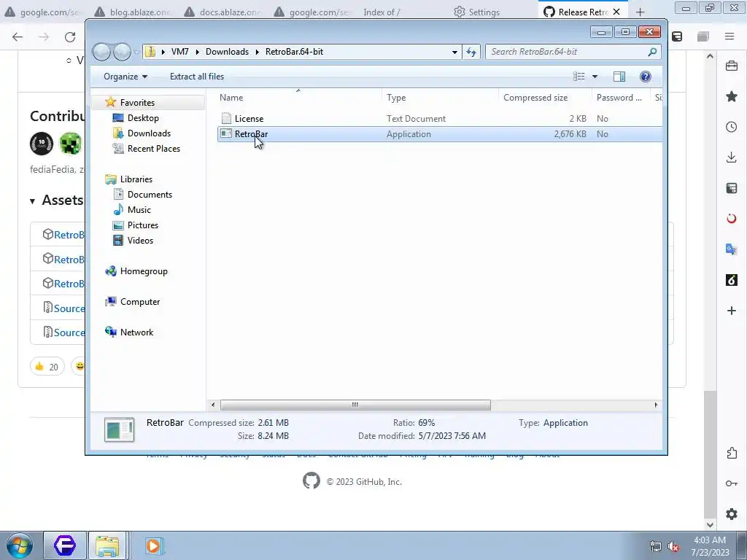Open the RetroBar application file
The height and width of the screenshot is (560, 747).
[439, 134]
